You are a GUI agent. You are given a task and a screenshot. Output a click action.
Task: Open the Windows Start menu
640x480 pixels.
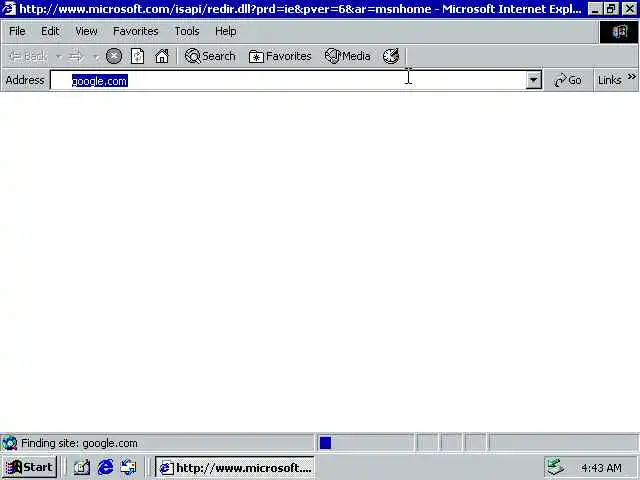[30, 467]
